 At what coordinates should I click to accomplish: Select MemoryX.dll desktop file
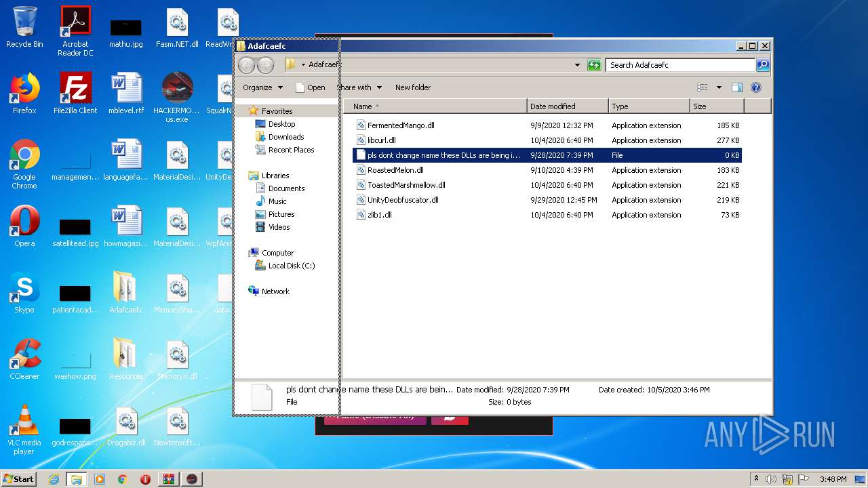pos(177,359)
